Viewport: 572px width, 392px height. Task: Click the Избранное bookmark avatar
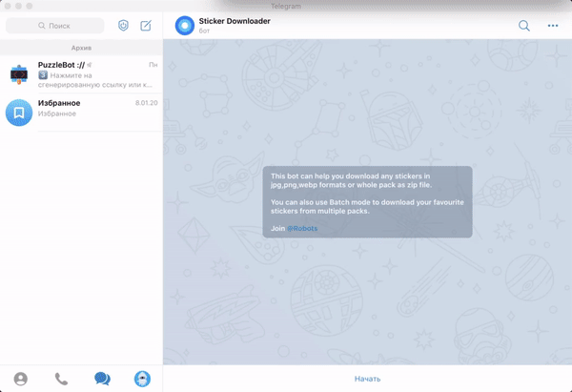click(x=19, y=113)
